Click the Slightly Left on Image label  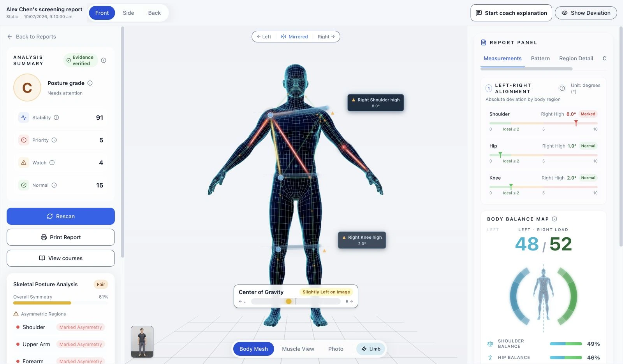tap(326, 292)
